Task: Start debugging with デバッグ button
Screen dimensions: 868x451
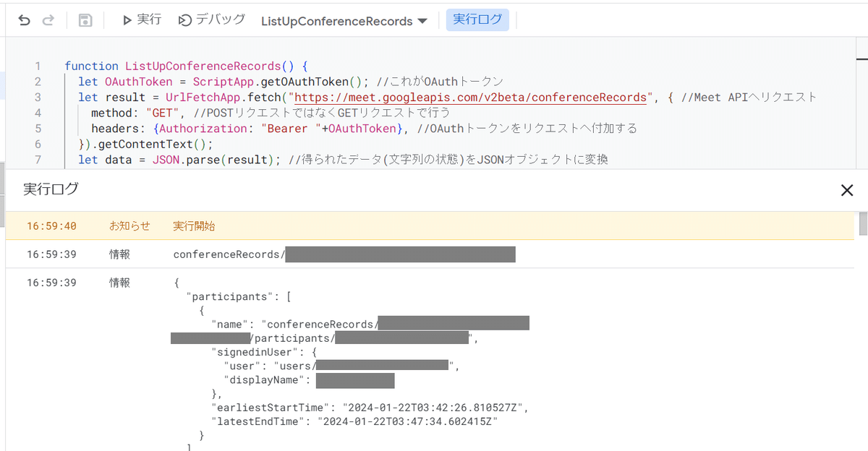Action: (212, 20)
